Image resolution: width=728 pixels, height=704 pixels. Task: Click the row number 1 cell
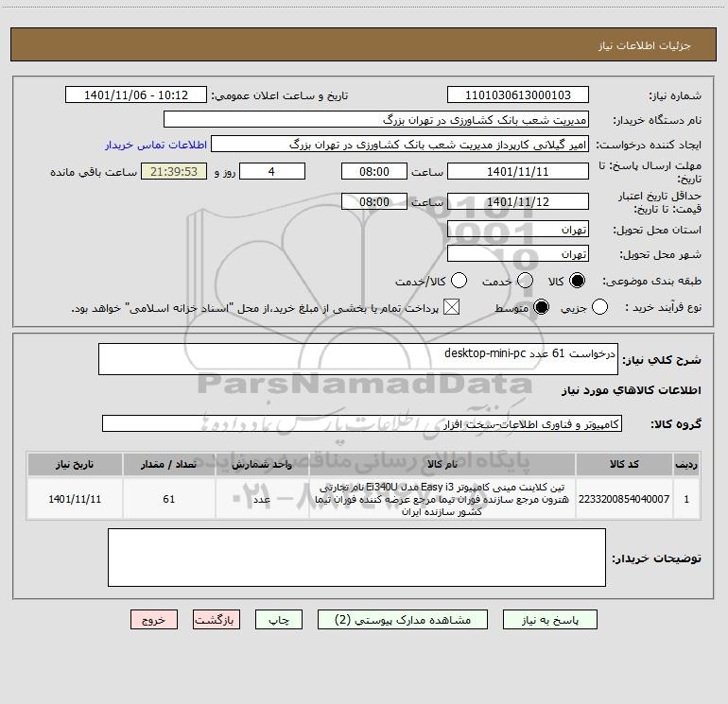pyautogui.click(x=686, y=499)
